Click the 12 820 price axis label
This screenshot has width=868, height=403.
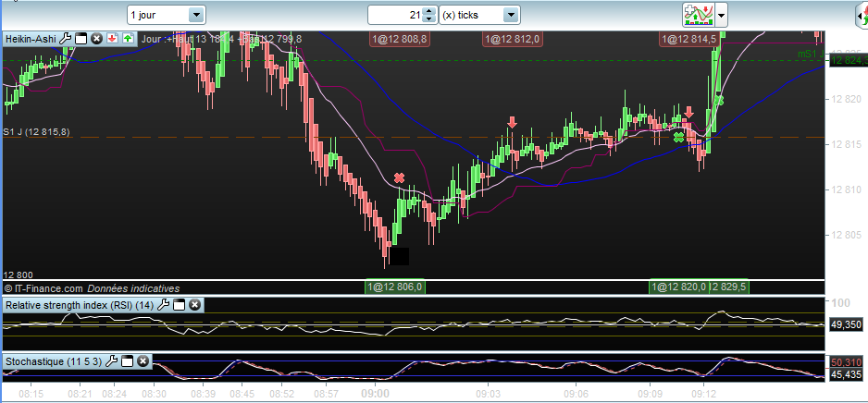[x=845, y=100]
